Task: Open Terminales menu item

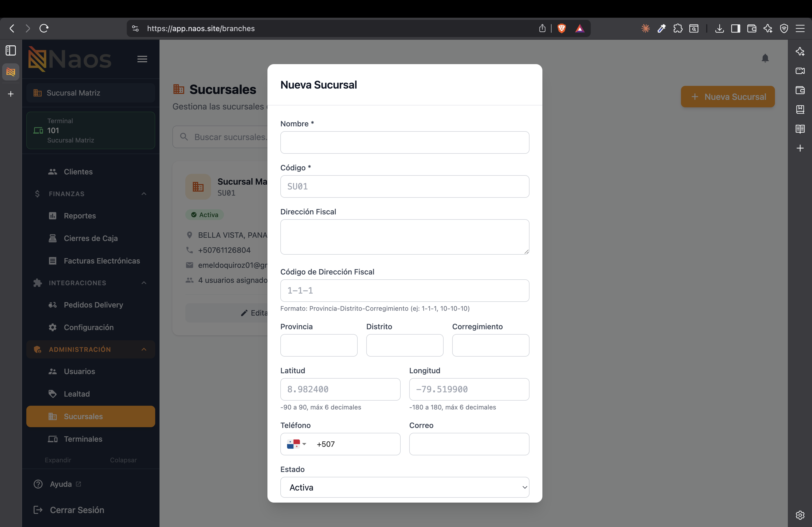Action: (x=91, y=439)
